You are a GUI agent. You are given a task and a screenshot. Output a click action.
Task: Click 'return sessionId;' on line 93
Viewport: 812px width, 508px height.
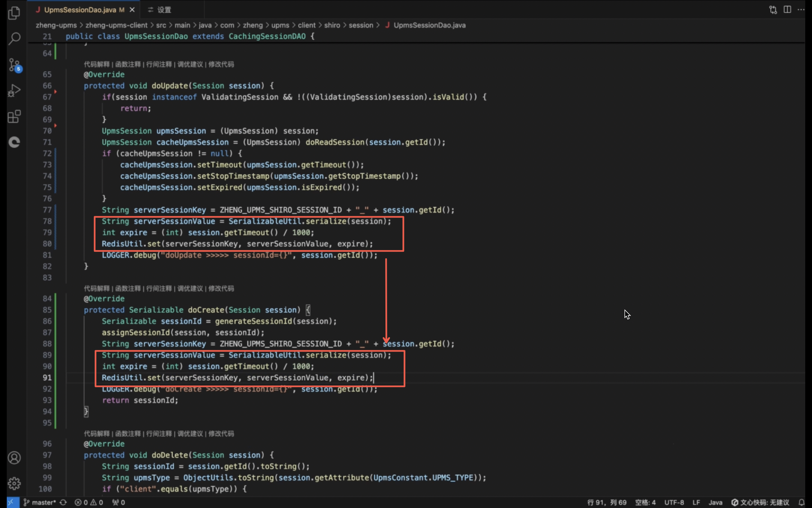(x=140, y=400)
